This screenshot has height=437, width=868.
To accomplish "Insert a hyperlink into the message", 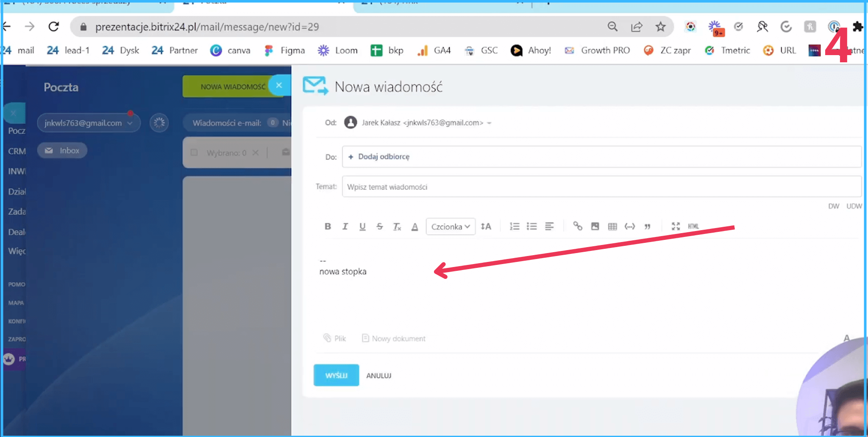I will (577, 226).
